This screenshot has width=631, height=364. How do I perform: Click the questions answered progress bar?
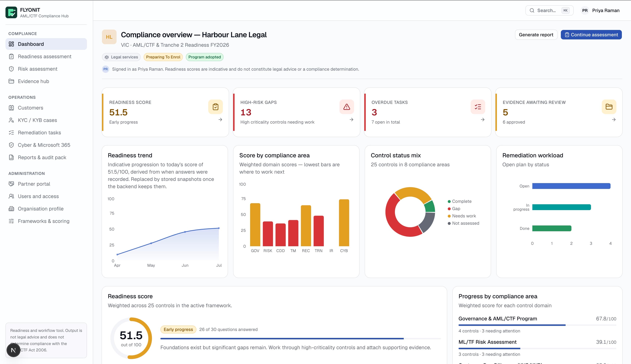[301, 338]
